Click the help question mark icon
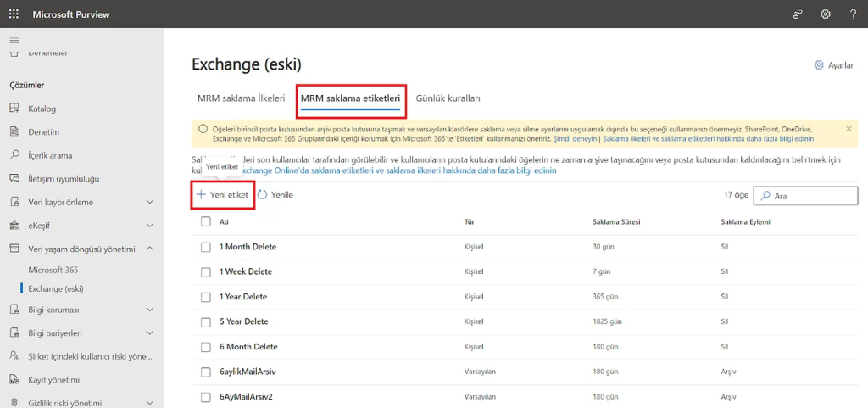 [853, 14]
